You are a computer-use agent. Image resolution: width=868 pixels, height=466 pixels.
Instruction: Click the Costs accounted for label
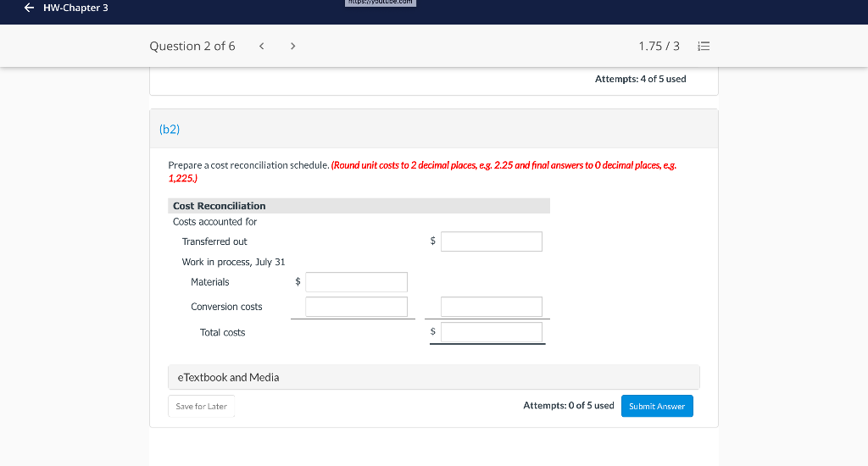coord(214,222)
